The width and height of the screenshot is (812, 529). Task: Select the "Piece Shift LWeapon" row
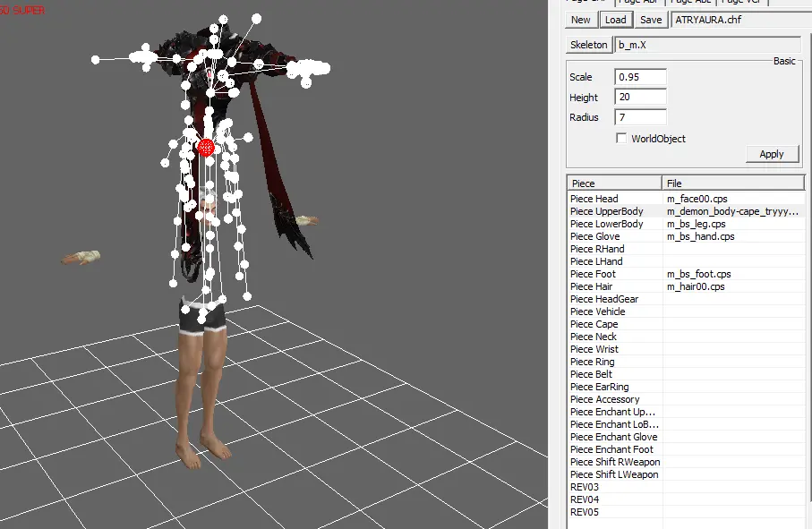coord(686,474)
